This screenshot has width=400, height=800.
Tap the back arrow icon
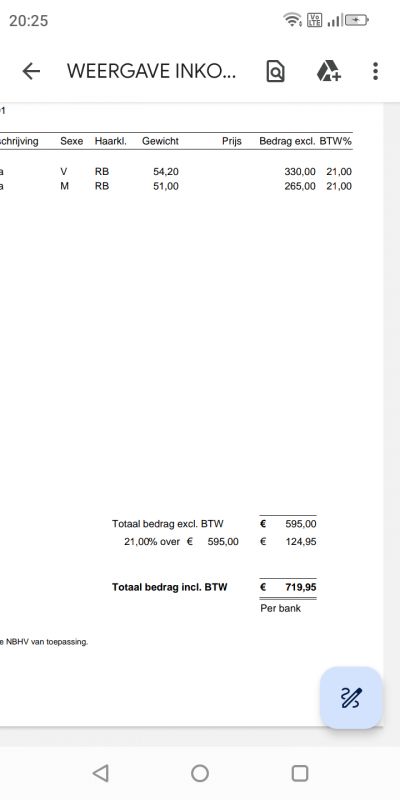(x=31, y=71)
